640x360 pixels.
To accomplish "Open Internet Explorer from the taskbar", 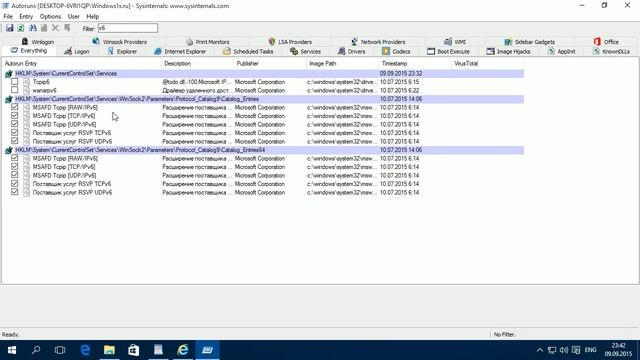I will [x=182, y=350].
